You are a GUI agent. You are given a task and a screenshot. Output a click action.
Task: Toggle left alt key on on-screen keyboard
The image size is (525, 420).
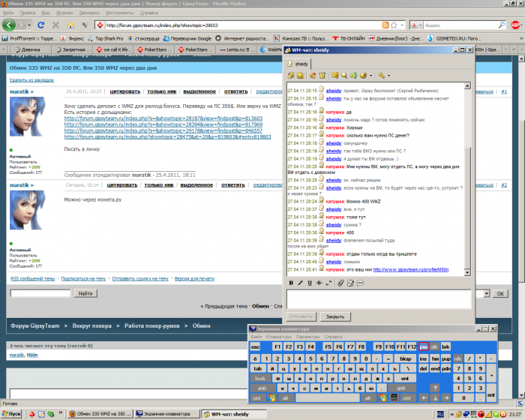tap(285, 398)
